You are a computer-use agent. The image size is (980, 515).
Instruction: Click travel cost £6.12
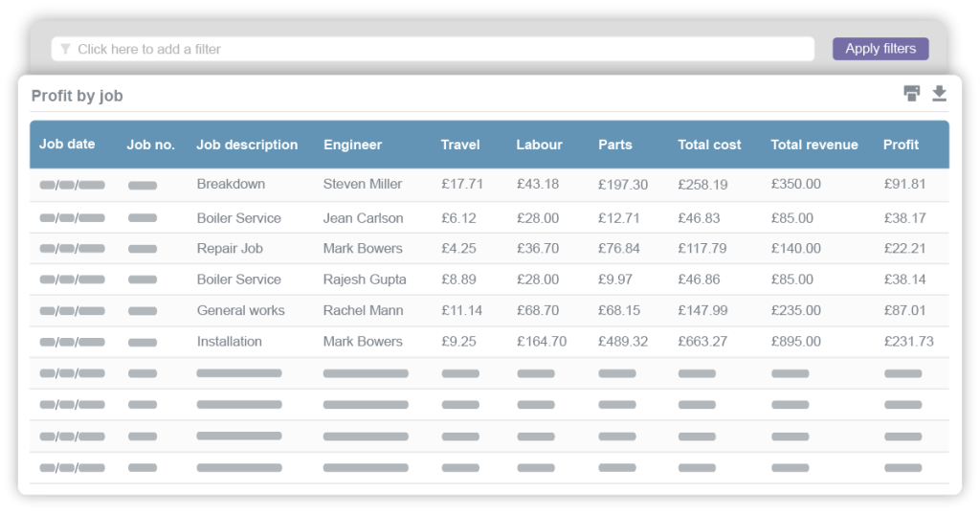tap(458, 218)
